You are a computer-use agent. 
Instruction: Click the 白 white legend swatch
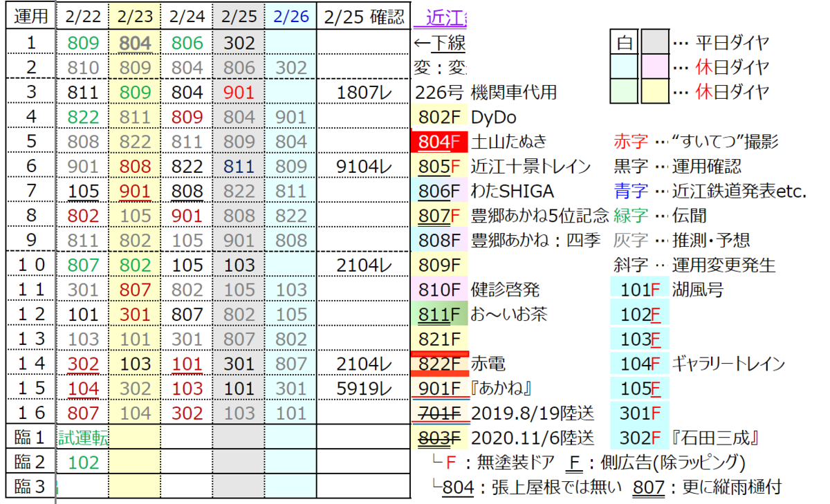click(624, 43)
